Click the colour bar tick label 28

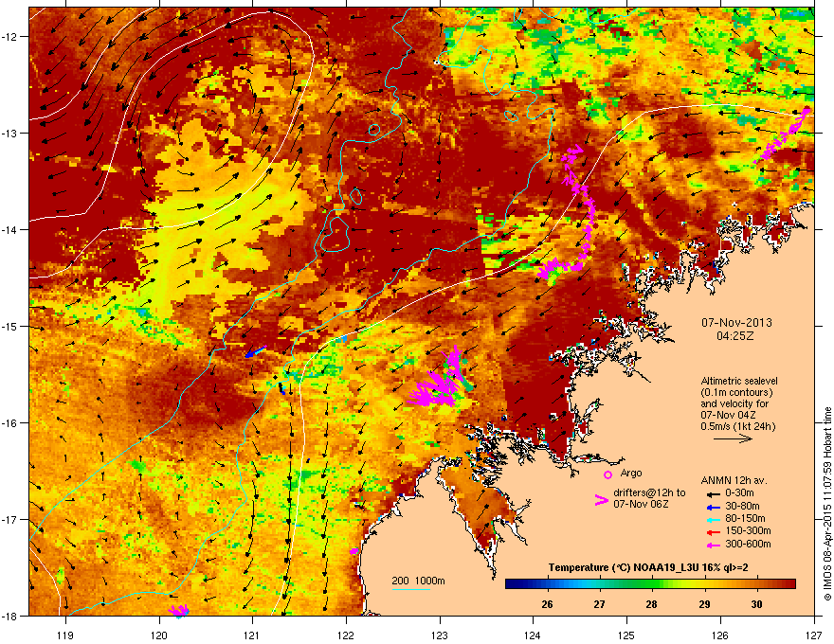652,604
